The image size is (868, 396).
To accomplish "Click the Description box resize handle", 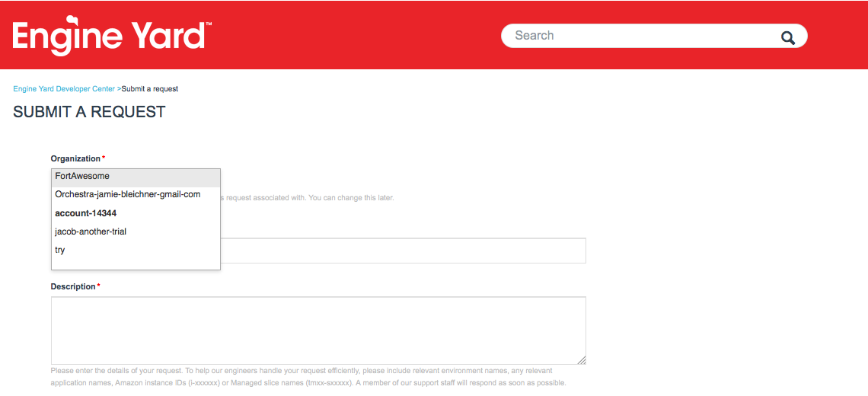I will pos(582,360).
